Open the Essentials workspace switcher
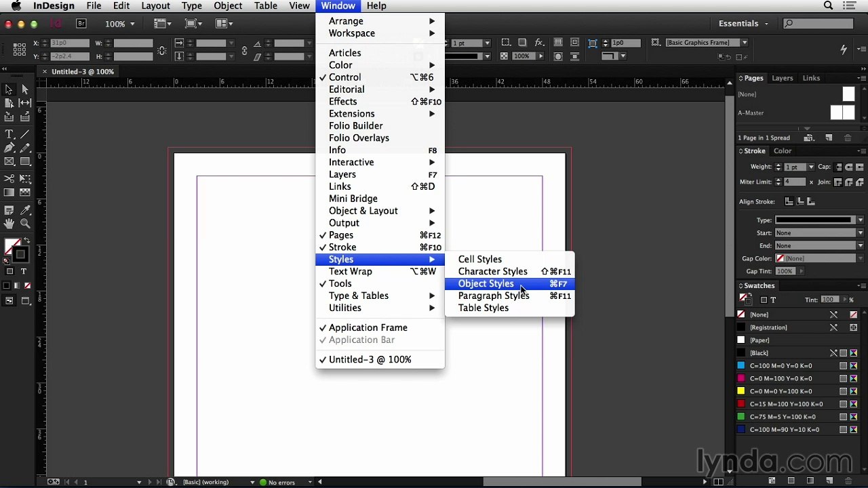868x488 pixels. click(x=743, y=24)
